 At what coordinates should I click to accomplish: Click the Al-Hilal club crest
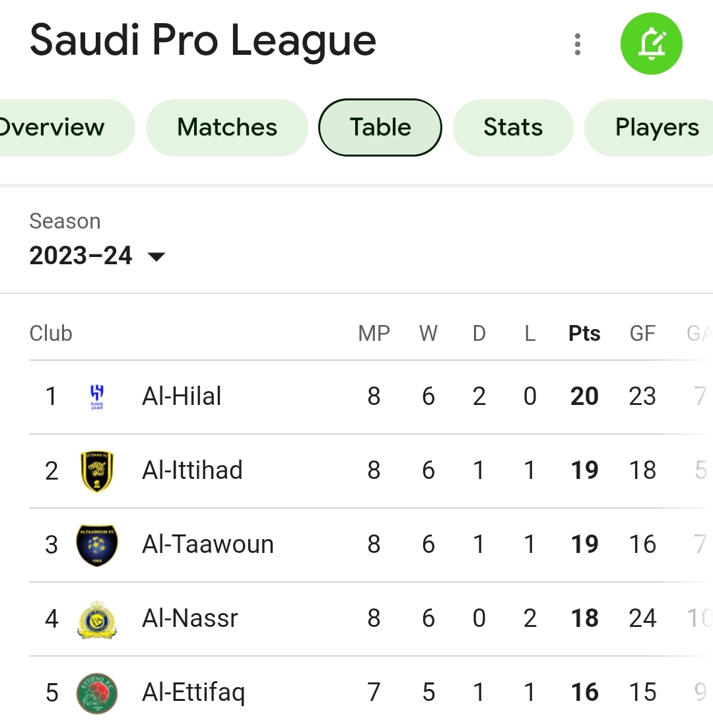pyautogui.click(x=96, y=397)
